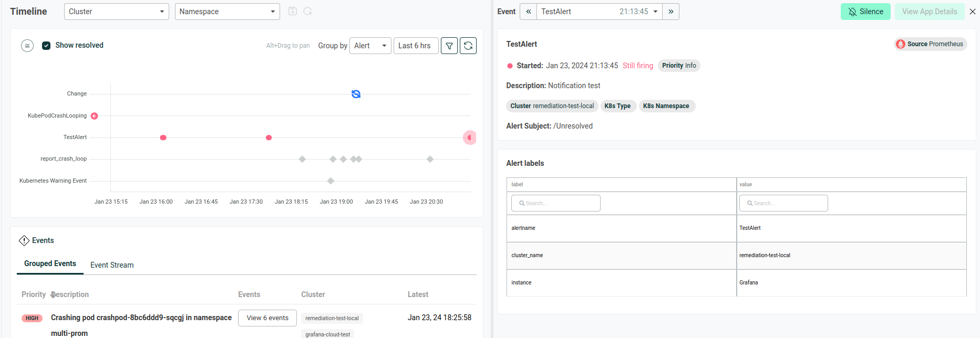Open the TestAlert event selector dropdown

(x=599, y=12)
